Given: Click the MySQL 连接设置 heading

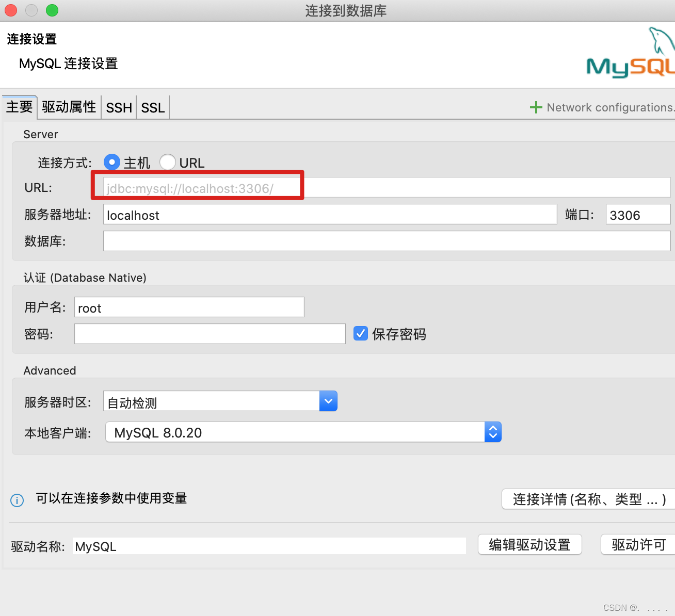Looking at the screenshot, I should pos(69,63).
